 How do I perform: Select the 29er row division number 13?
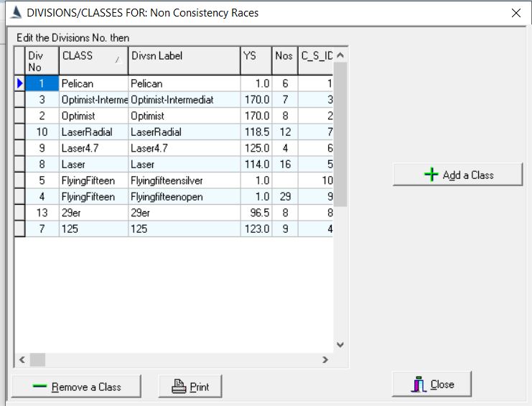42,213
